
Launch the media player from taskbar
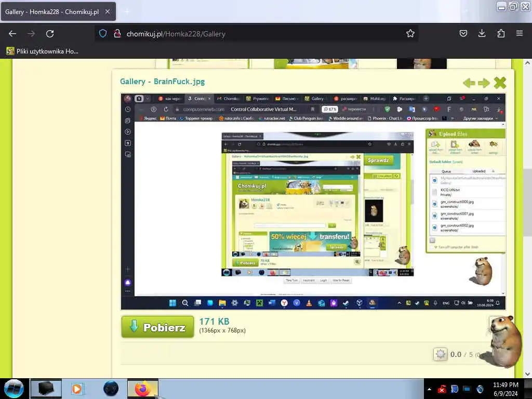77,389
